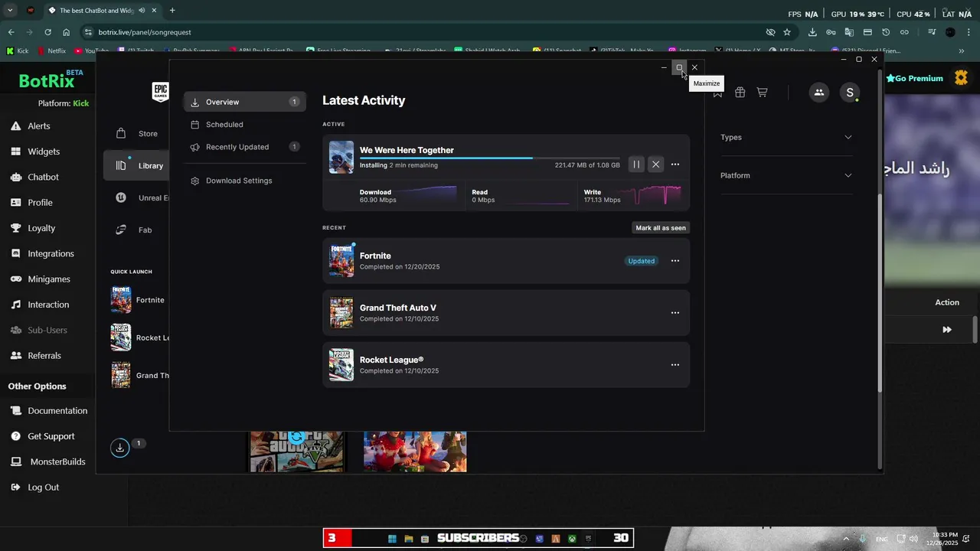Screen dimensions: 980x551
Task: Click the Updated badge on Fortnite
Action: point(641,261)
